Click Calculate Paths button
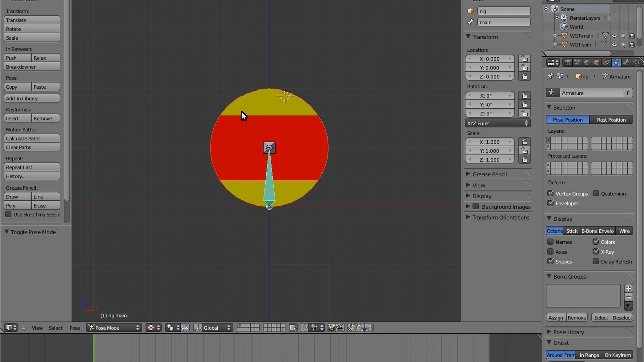Screen dimensions: 644x362 click(32, 138)
